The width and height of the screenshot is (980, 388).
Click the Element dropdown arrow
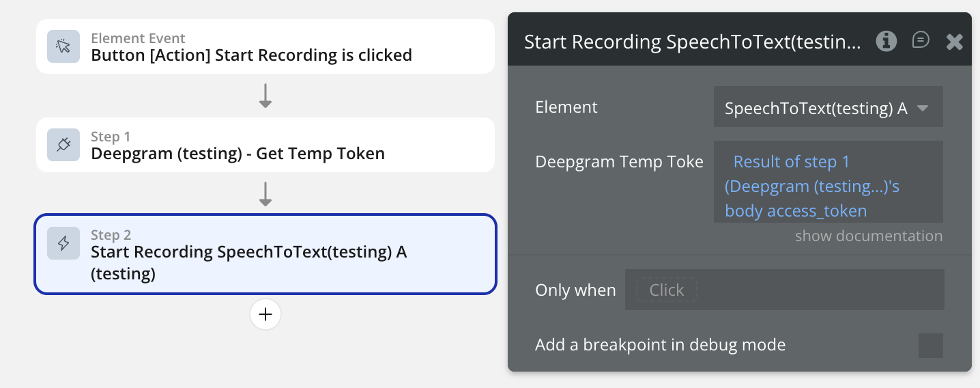click(923, 108)
